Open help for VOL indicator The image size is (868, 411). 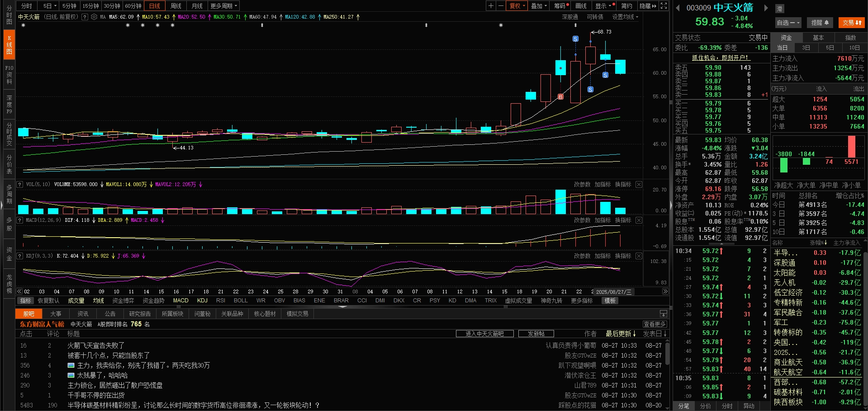pos(19,184)
